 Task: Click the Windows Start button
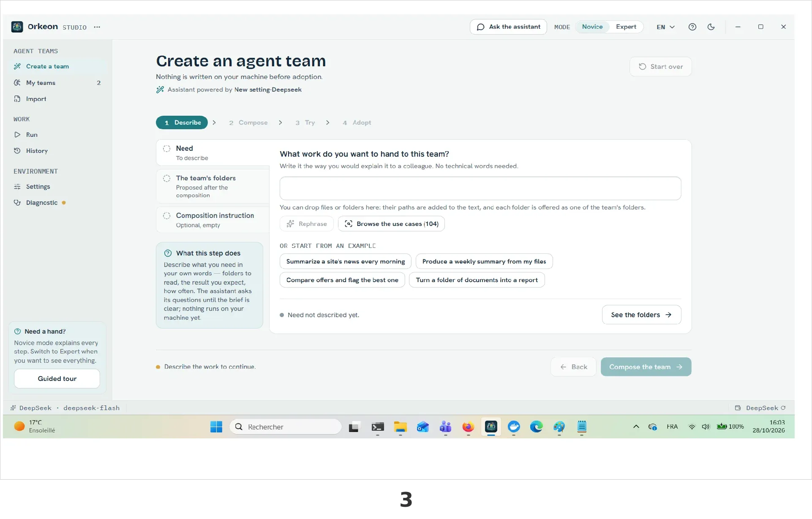pyautogui.click(x=216, y=427)
